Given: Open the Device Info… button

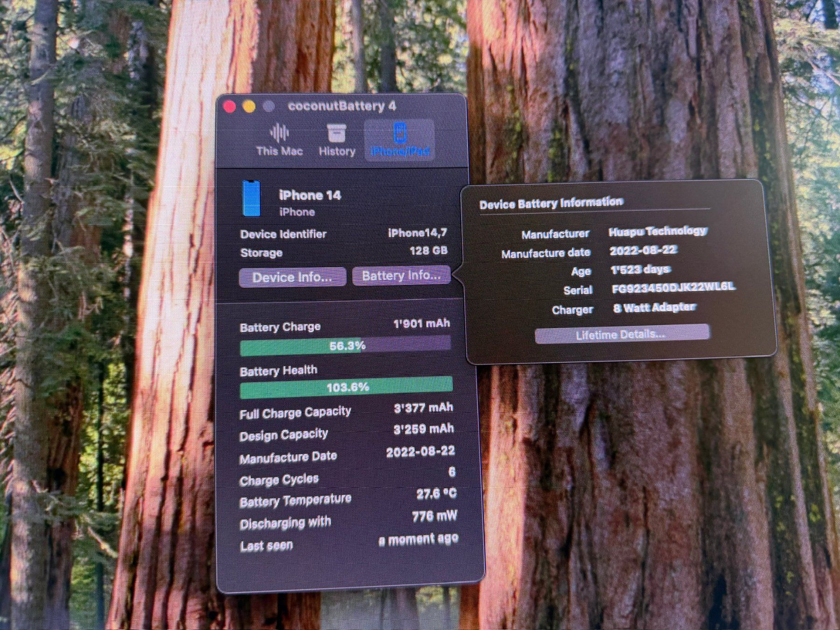Looking at the screenshot, I should pyautogui.click(x=293, y=277).
